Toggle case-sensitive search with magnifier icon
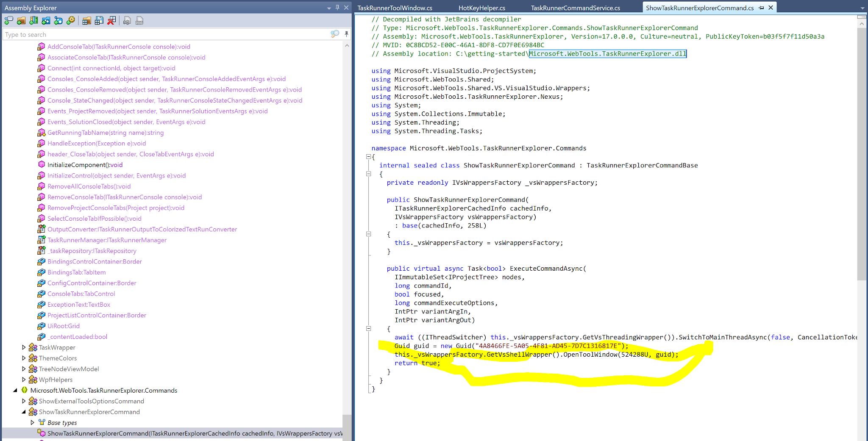This screenshot has width=868, height=441. [x=334, y=34]
